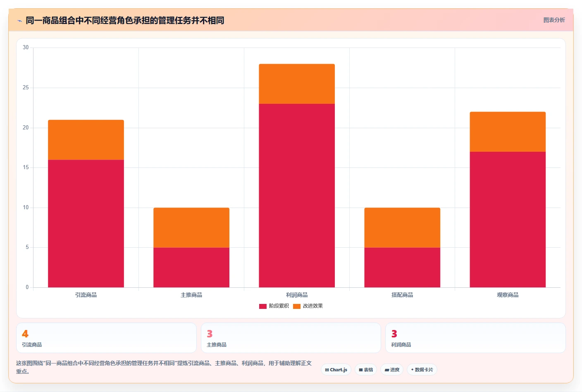The width and height of the screenshot is (582, 392).
Task: Click the 主推商品 x-axis label
Action: point(191,295)
